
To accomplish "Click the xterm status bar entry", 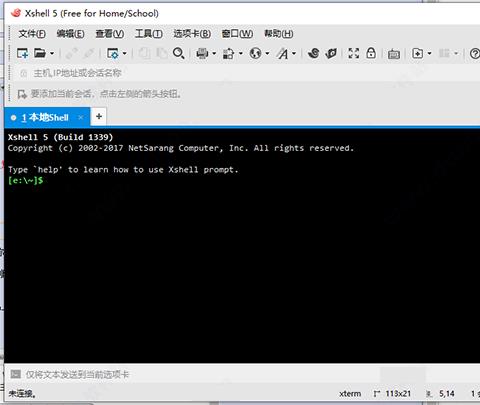I will [x=350, y=394].
